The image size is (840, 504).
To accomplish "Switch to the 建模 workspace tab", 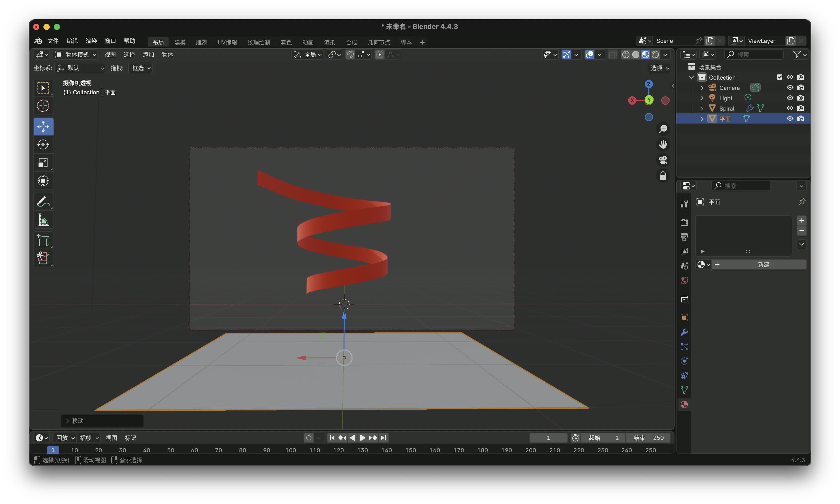I will (180, 42).
